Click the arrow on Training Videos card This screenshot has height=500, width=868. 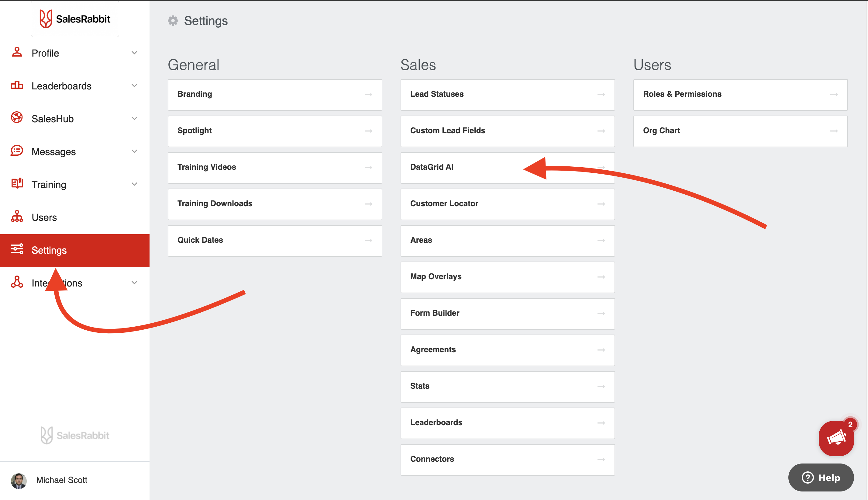click(x=368, y=167)
